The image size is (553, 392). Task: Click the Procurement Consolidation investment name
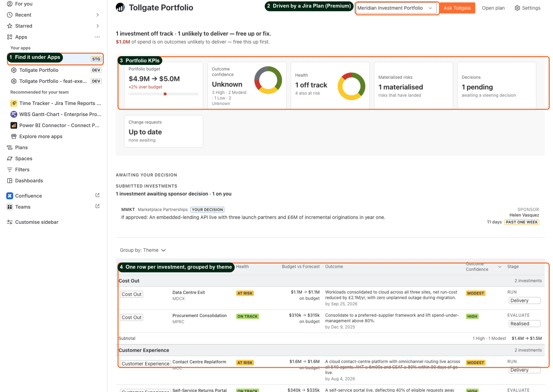click(199, 315)
